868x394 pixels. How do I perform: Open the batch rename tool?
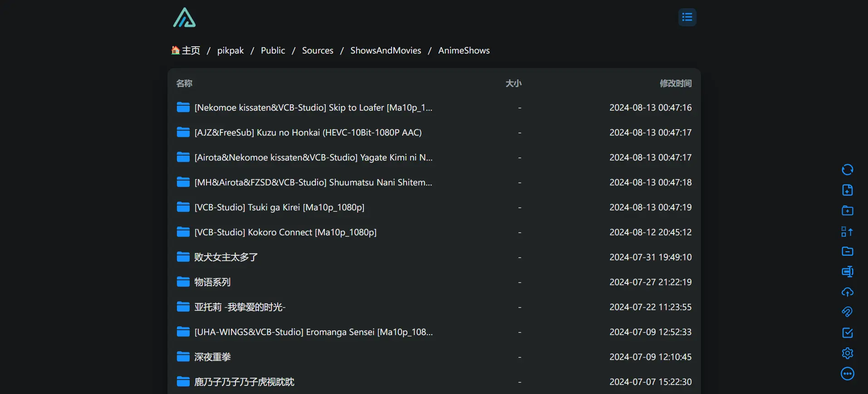click(x=847, y=272)
